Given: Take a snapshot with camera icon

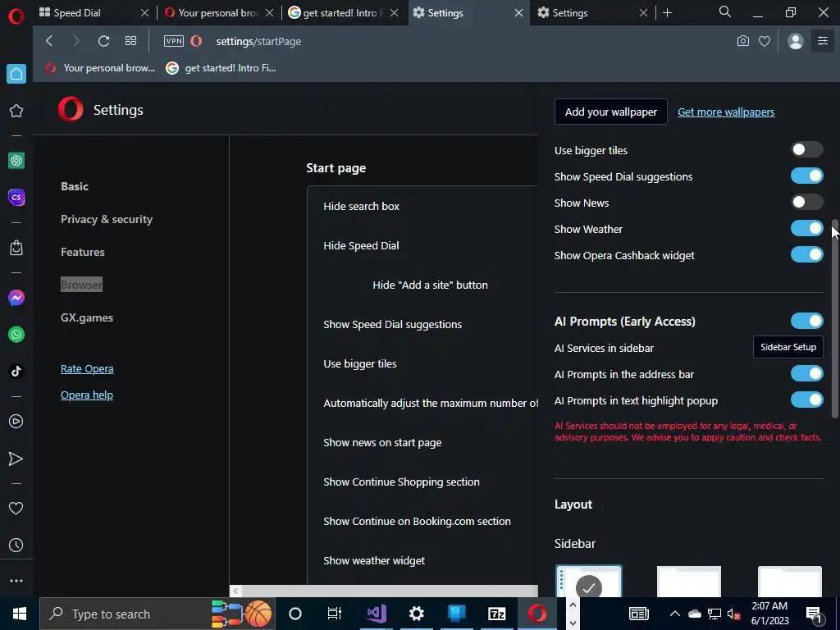Looking at the screenshot, I should point(743,41).
